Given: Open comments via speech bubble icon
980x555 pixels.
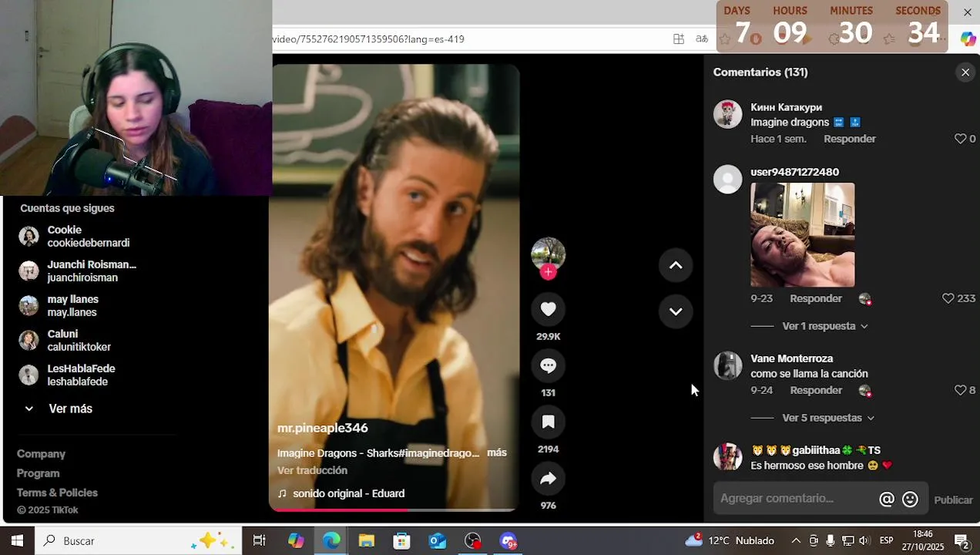Looking at the screenshot, I should (x=548, y=365).
